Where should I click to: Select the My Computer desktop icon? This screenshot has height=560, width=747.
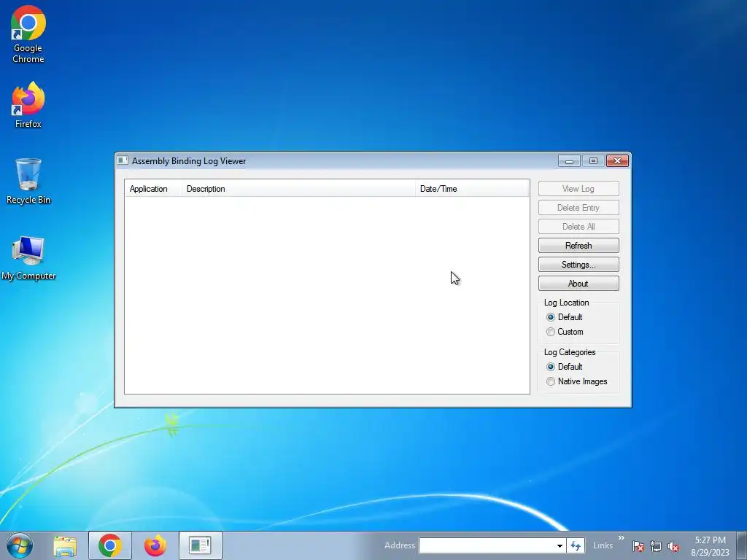(x=28, y=257)
